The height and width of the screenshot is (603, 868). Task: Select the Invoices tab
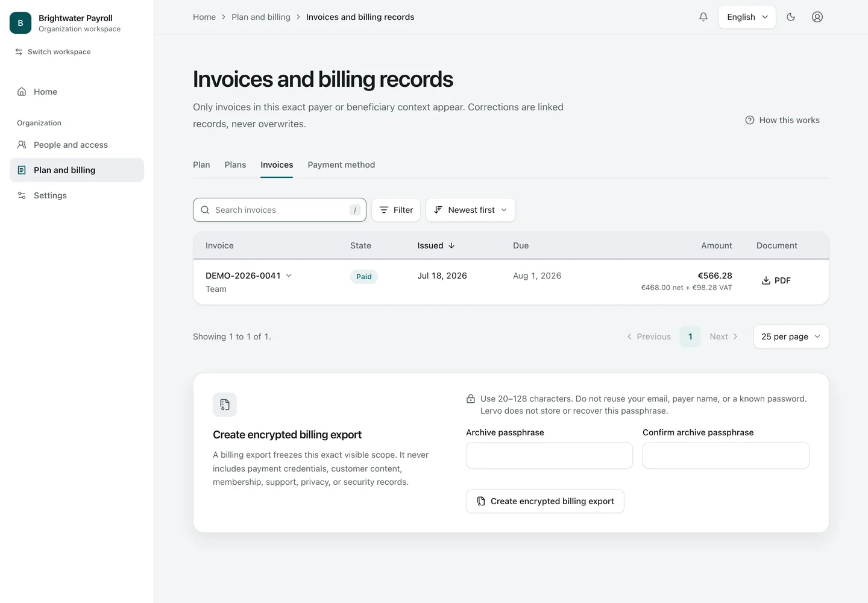click(277, 165)
